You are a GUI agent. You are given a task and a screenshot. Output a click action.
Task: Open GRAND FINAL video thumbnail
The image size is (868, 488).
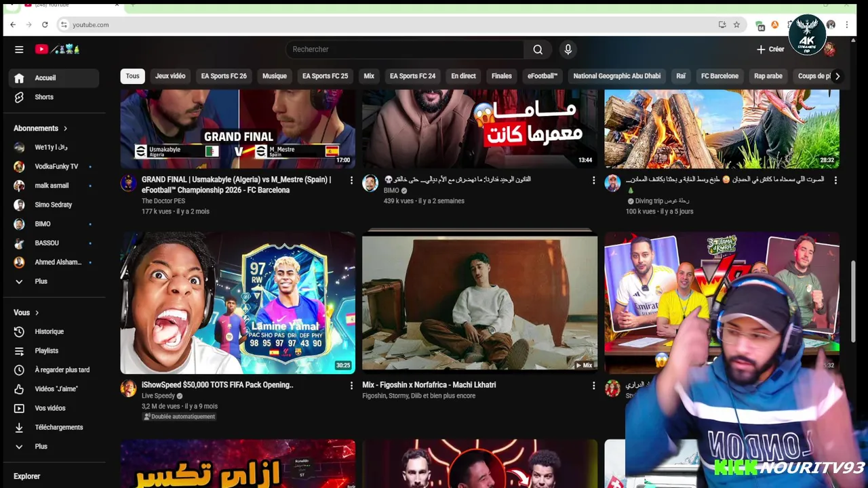click(x=238, y=129)
